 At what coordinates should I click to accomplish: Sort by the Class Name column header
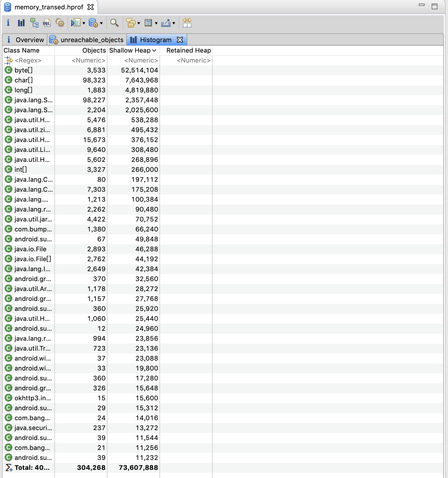tap(28, 50)
